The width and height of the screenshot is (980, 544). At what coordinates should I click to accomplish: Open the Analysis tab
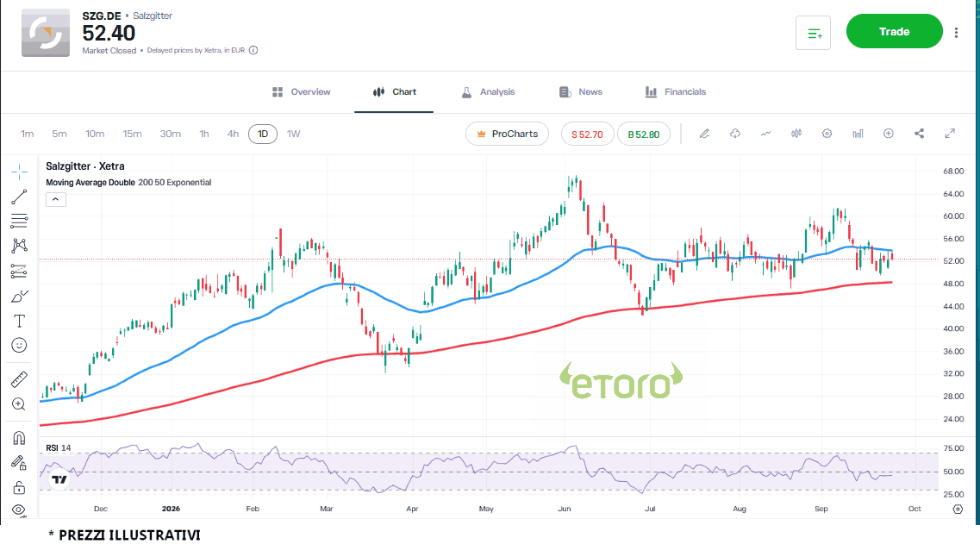point(488,92)
